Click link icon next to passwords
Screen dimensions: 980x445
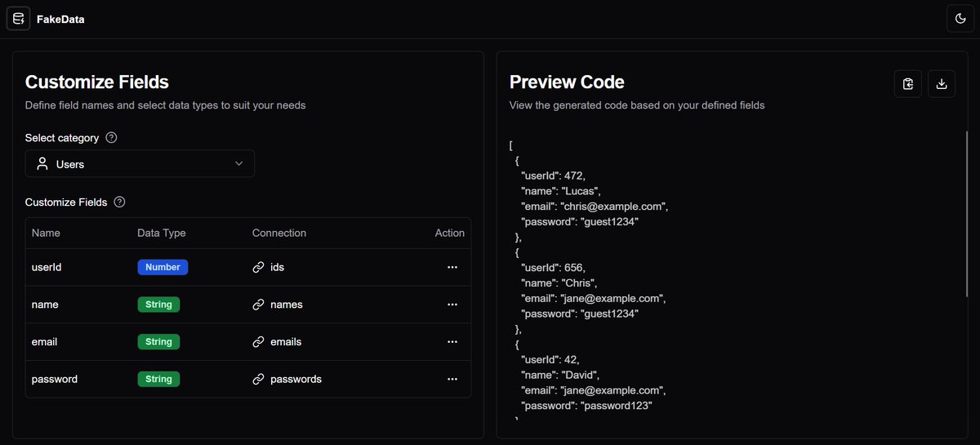(258, 379)
